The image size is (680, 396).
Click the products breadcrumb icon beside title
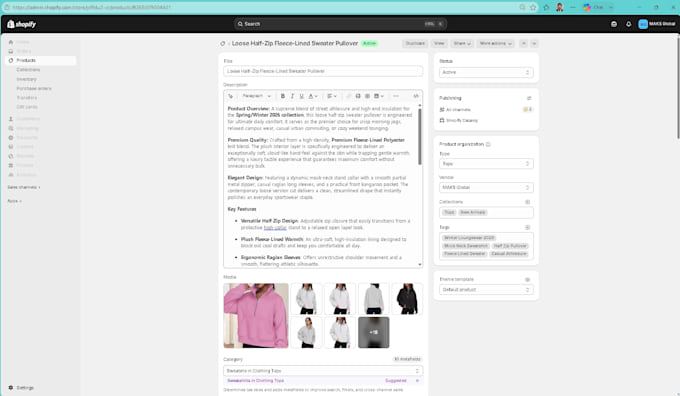pyautogui.click(x=222, y=43)
